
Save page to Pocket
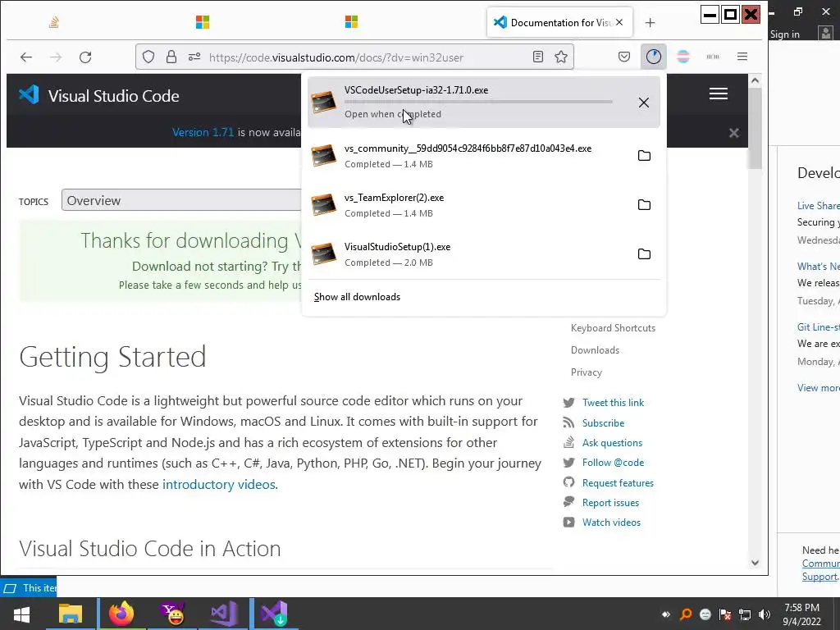coord(624,57)
